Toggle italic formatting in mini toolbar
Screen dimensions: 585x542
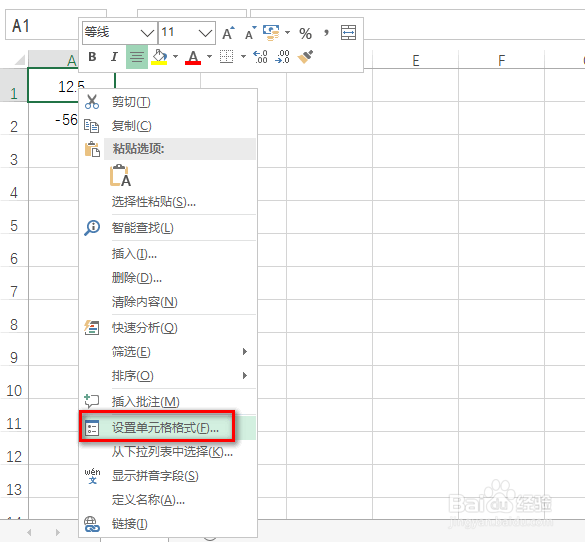pyautogui.click(x=114, y=57)
